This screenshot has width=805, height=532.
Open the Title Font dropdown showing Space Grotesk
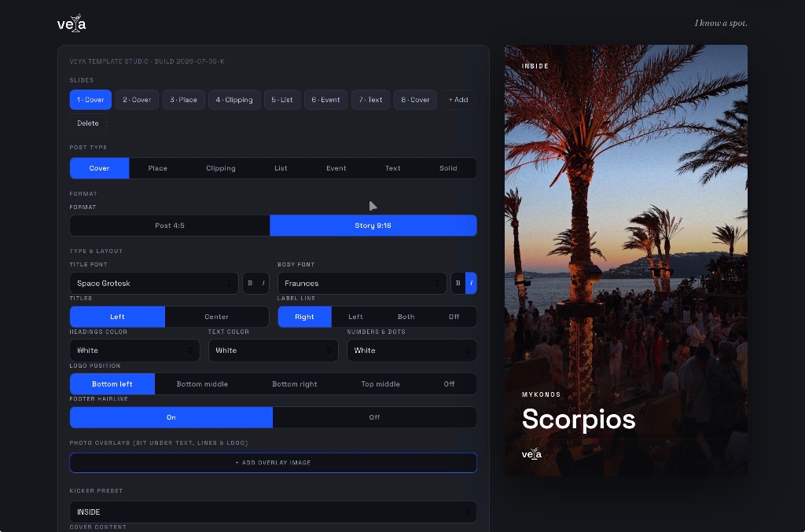point(154,283)
